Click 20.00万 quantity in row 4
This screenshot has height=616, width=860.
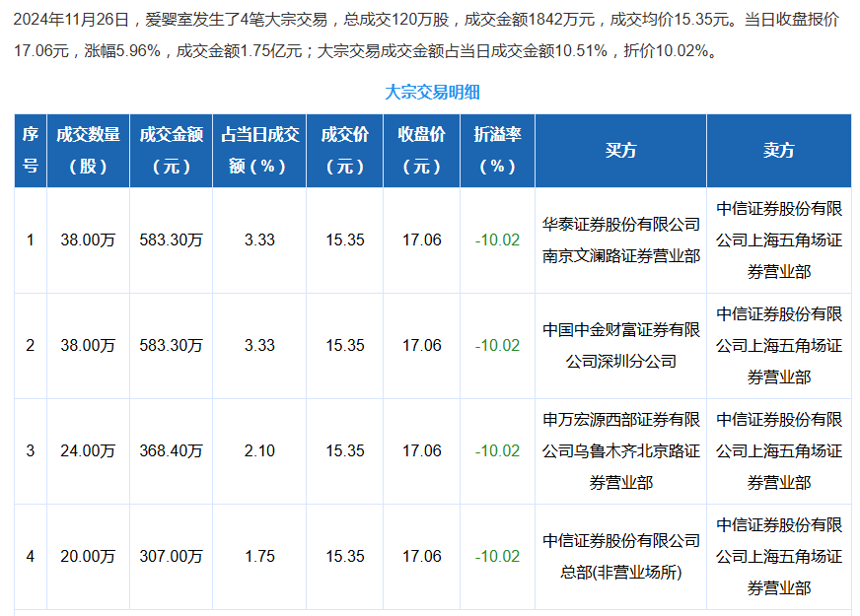tap(88, 556)
